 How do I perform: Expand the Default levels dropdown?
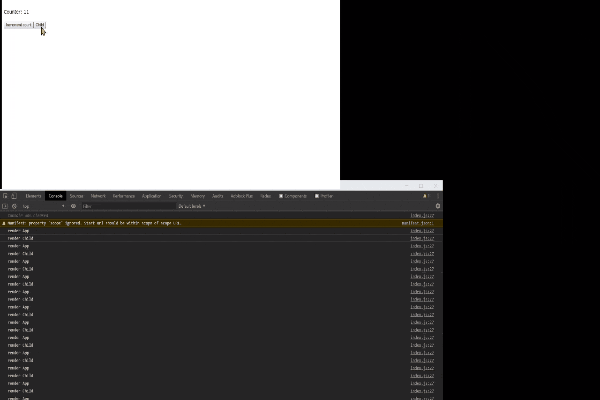(x=192, y=206)
